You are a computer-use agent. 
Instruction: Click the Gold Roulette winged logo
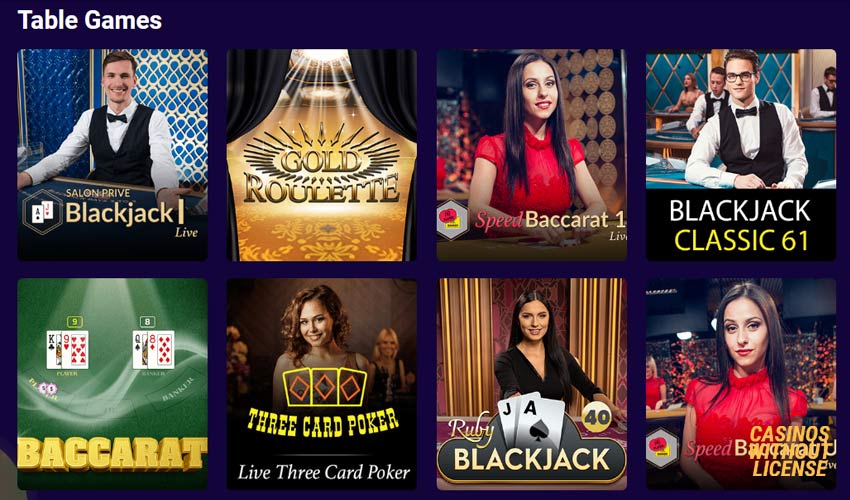[x=321, y=165]
